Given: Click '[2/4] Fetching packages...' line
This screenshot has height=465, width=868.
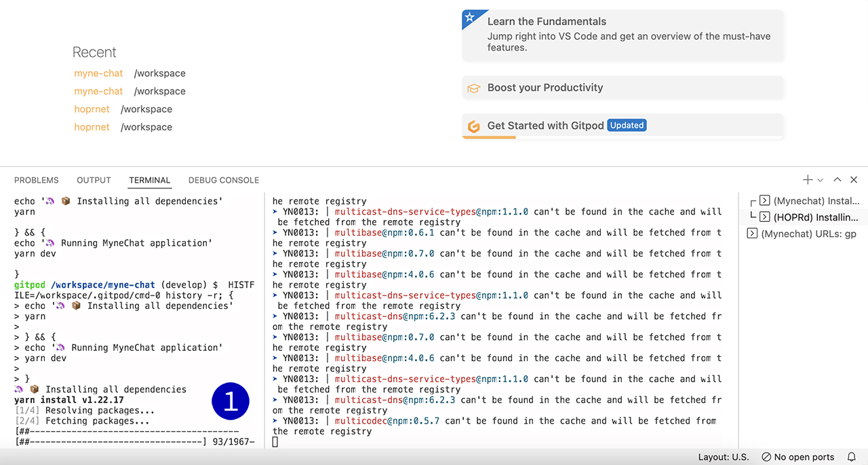Looking at the screenshot, I should 82,421.
